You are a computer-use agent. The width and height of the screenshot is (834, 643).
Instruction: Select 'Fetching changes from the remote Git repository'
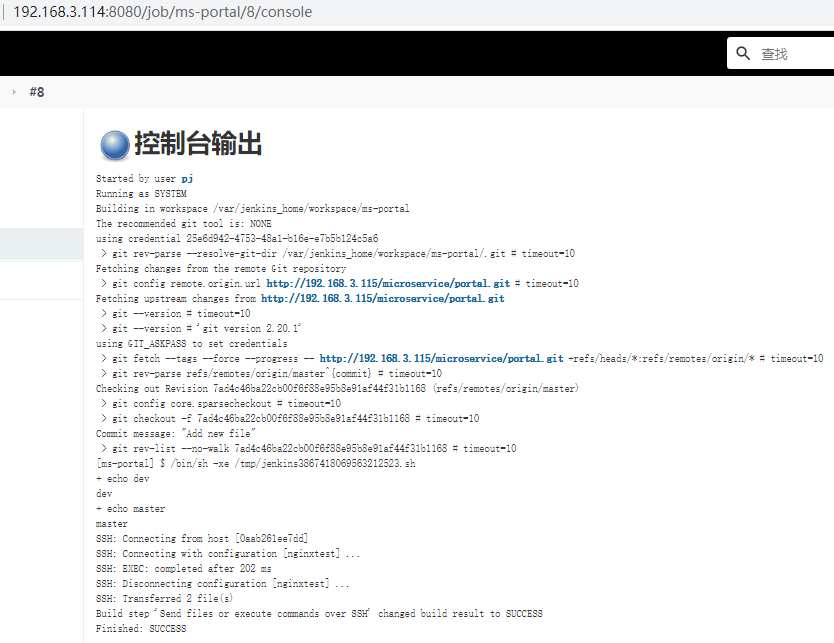(221, 269)
